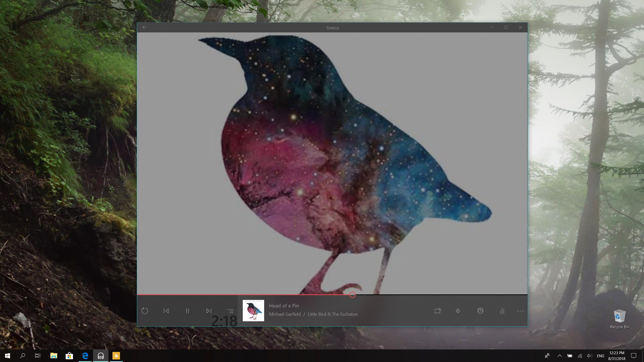
Task: Open the Head of a Pin album art
Action: [253, 311]
